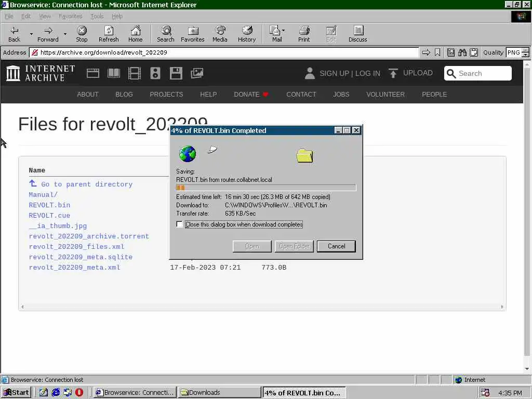Viewport: 532px width, 399px height.
Task: Click the Internet Archive logo
Action: pos(41,73)
